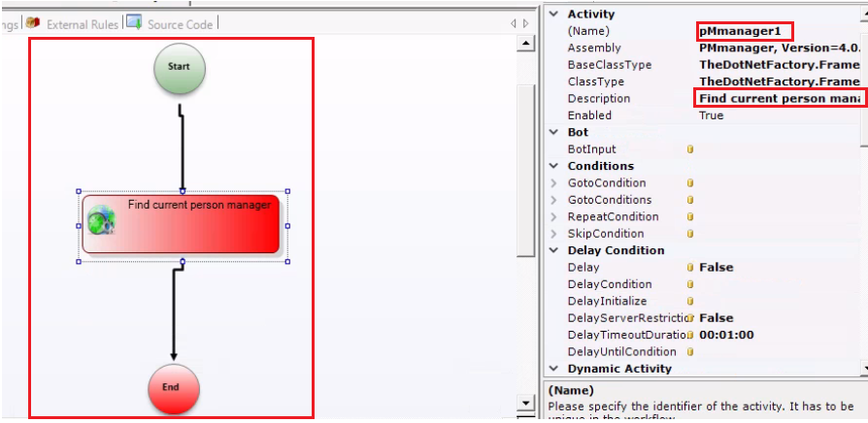Click the BaseClassType value

click(779, 65)
